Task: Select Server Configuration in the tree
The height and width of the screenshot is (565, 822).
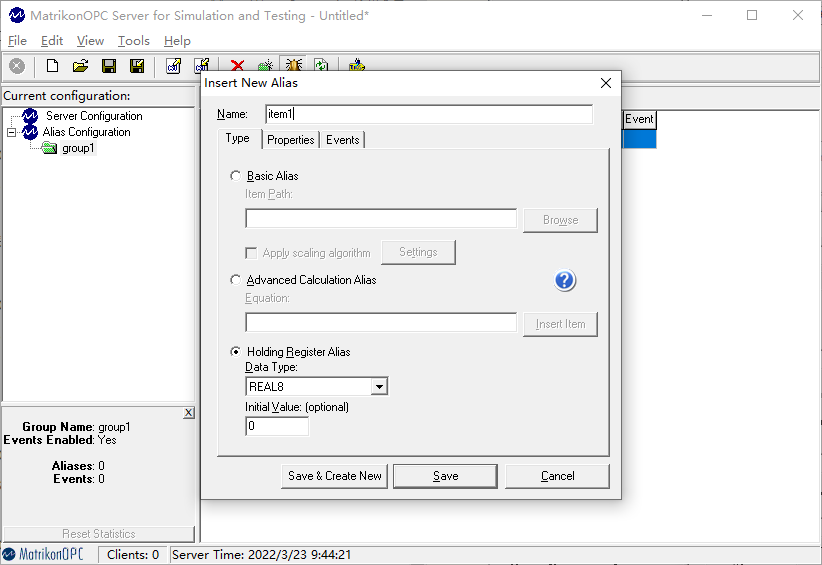Action: pos(94,116)
